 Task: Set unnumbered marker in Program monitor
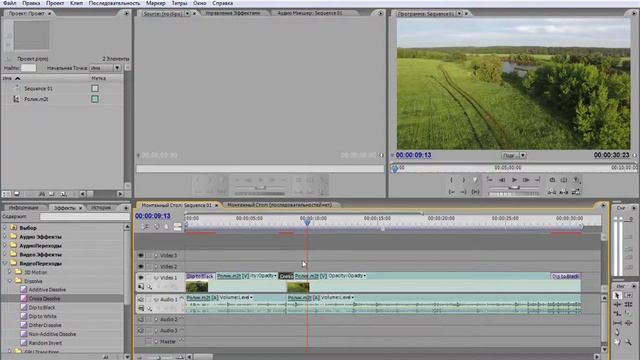pyautogui.click(x=475, y=180)
